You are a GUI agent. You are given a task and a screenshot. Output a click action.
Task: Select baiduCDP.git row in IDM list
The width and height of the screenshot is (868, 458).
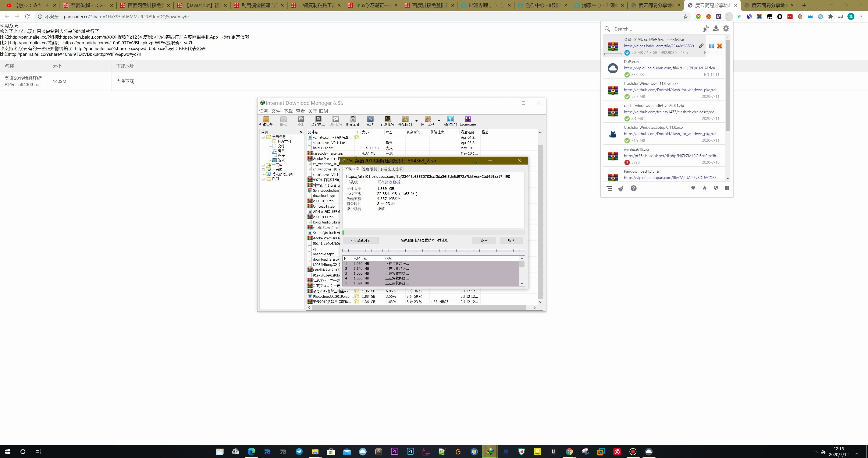pos(421,148)
